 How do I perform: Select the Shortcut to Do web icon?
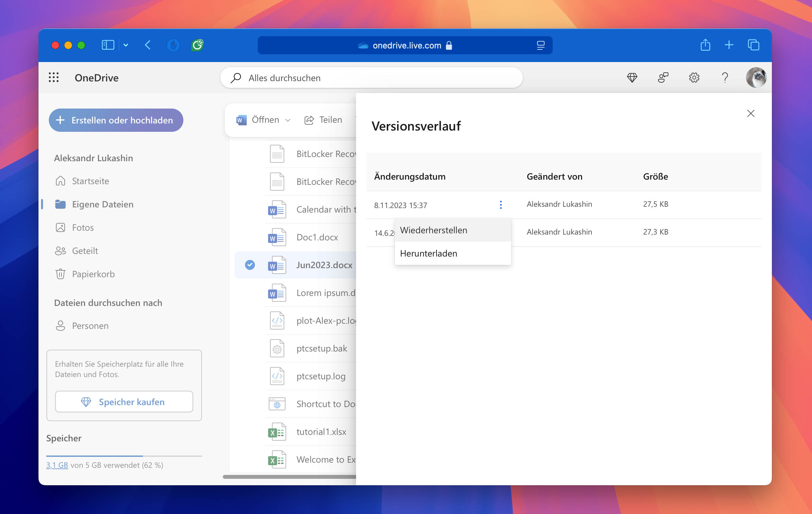(x=277, y=404)
